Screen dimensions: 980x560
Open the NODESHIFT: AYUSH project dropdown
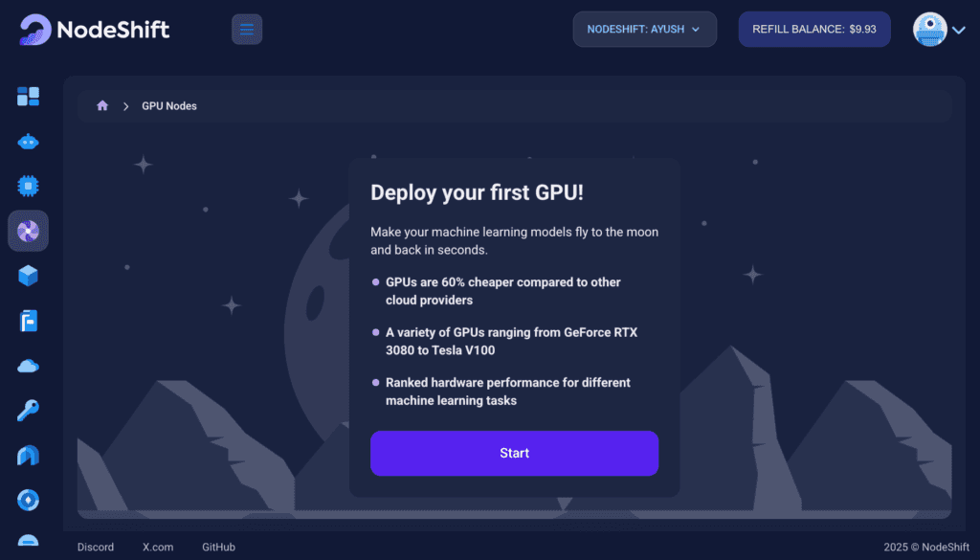(644, 30)
